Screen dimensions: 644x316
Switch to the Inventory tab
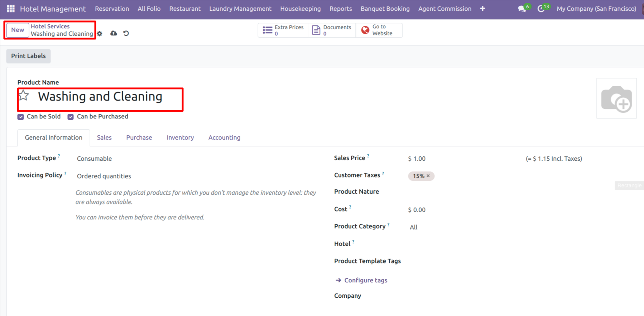(180, 137)
